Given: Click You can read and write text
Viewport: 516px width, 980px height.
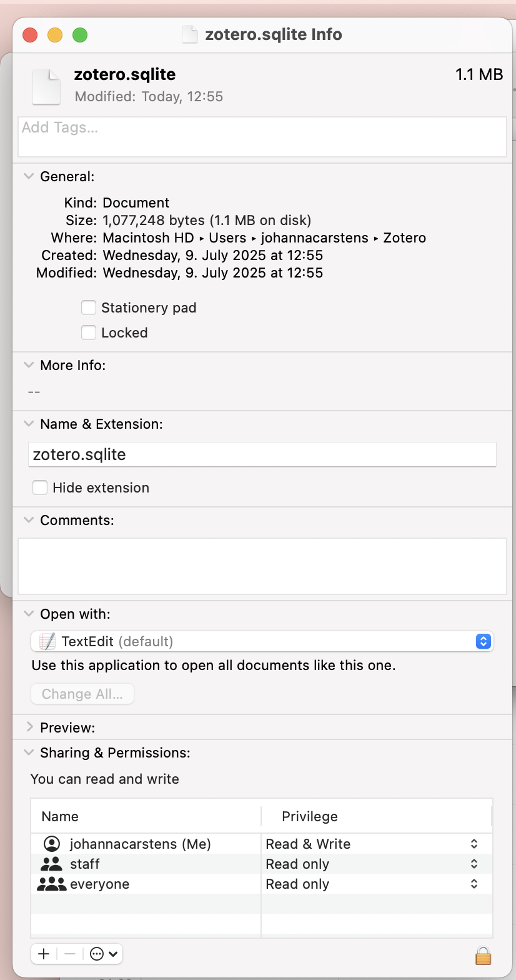Looking at the screenshot, I should click(105, 779).
